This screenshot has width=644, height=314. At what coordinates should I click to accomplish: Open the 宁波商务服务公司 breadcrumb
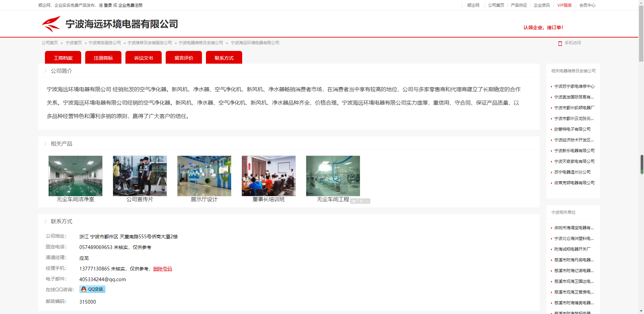(x=105, y=43)
